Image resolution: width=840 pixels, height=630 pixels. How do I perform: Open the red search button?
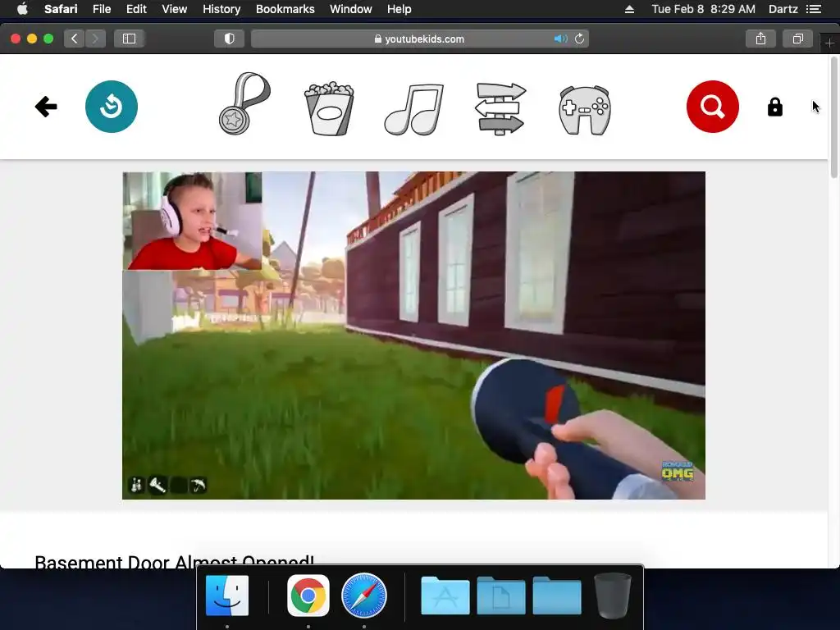point(713,107)
